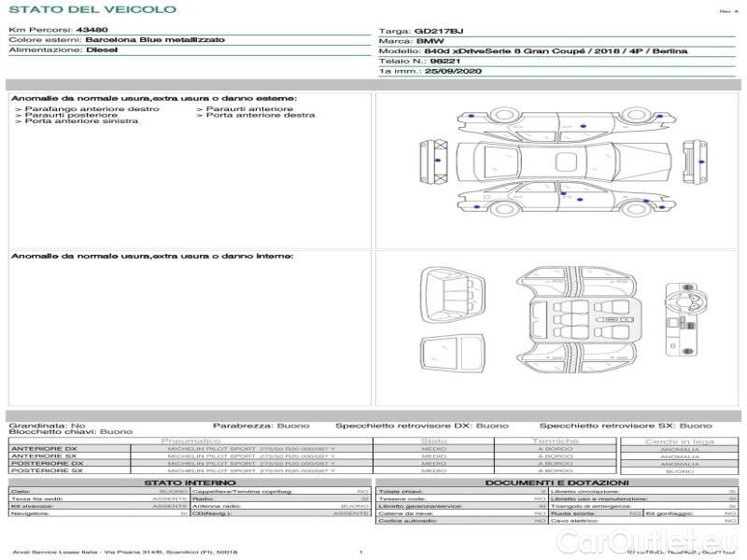
Task: Click the rear window diagram
Action: 453,353
